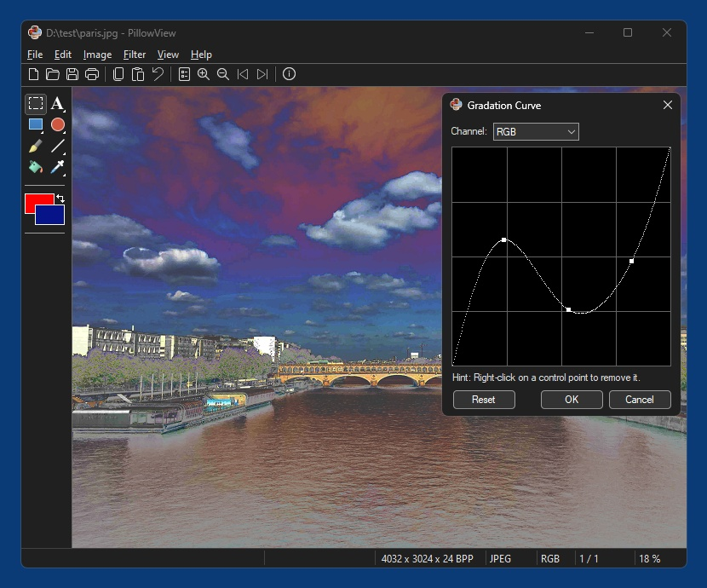Expand the Channel RGB dropdown
The width and height of the screenshot is (707, 588).
(536, 132)
